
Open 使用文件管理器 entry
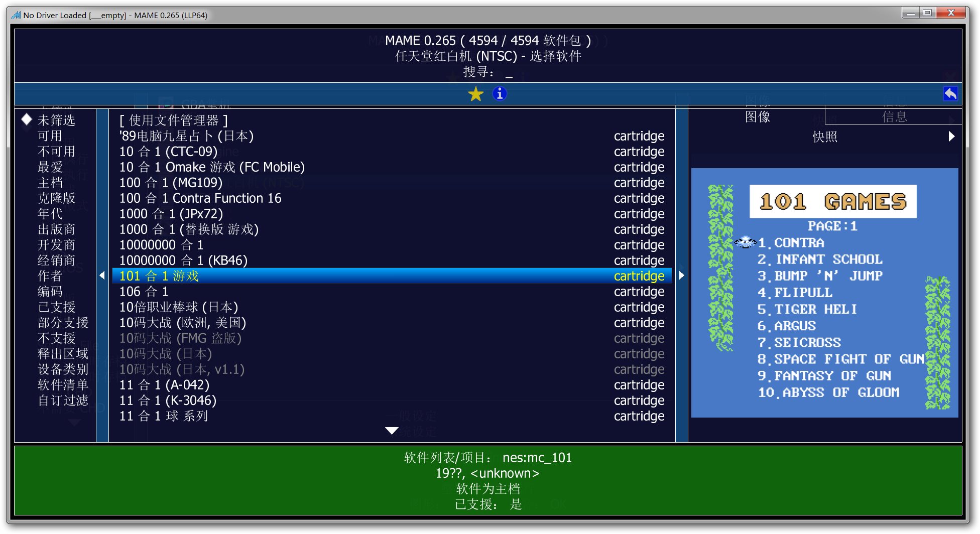pyautogui.click(x=392, y=120)
